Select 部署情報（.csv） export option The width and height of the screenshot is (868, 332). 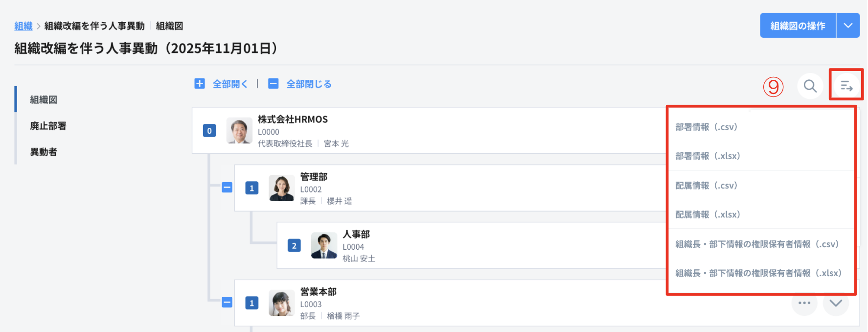(x=706, y=127)
